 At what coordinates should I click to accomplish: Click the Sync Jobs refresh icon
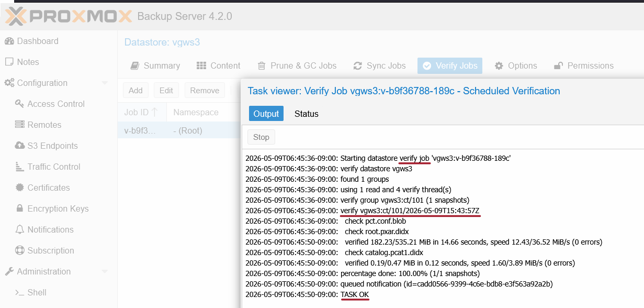(x=358, y=65)
